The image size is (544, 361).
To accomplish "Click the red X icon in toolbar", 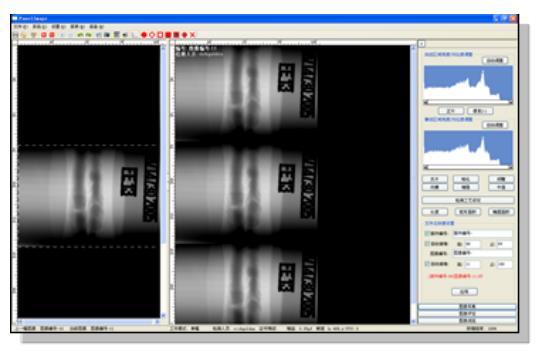I will tap(193, 35).
